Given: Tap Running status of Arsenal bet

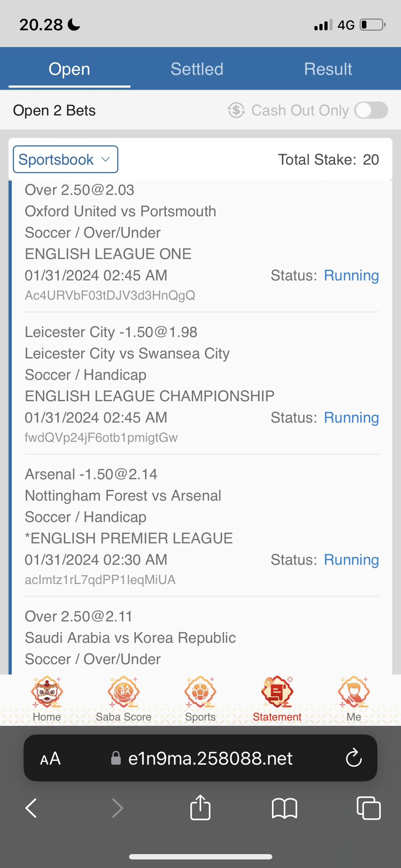Looking at the screenshot, I should coord(351,560).
